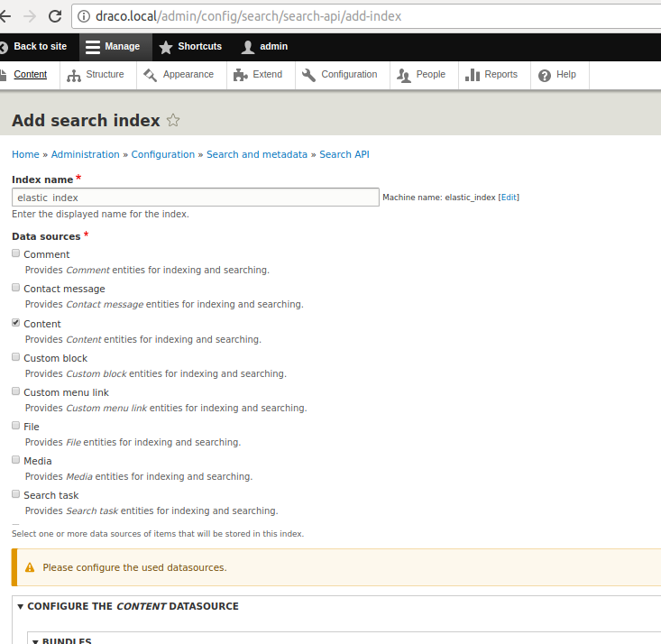Screen dimensions: 661x644
Task: Open the Structure admin menu item
Action: tap(98, 75)
